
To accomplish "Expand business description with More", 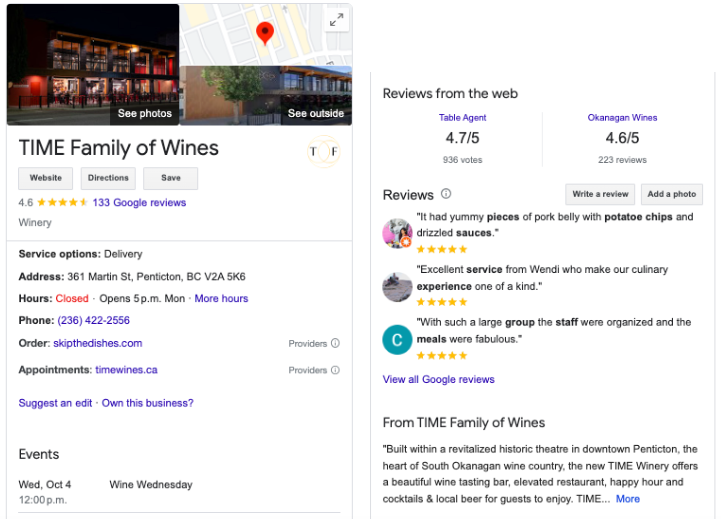I will 628,499.
